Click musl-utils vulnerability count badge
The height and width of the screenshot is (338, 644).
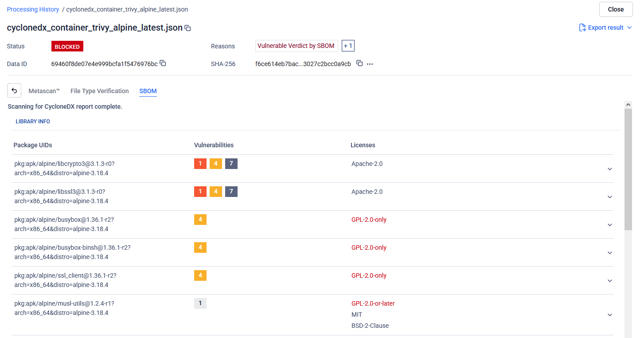(200, 303)
